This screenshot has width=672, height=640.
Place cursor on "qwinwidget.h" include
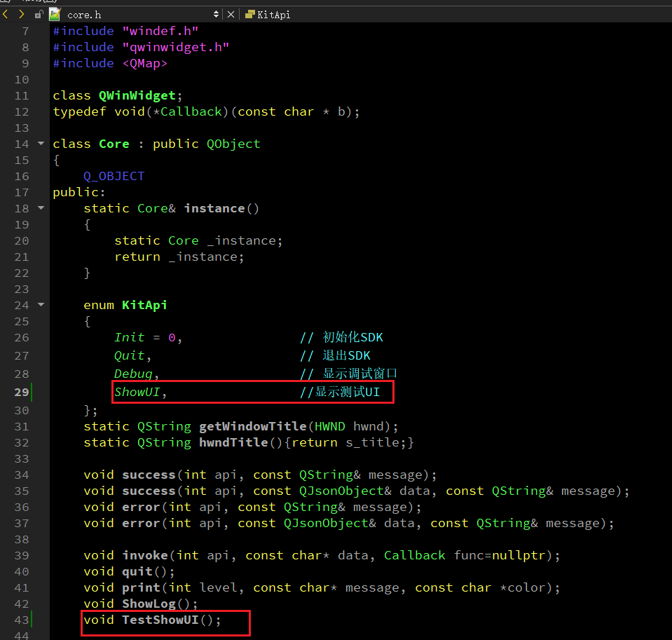pos(176,47)
